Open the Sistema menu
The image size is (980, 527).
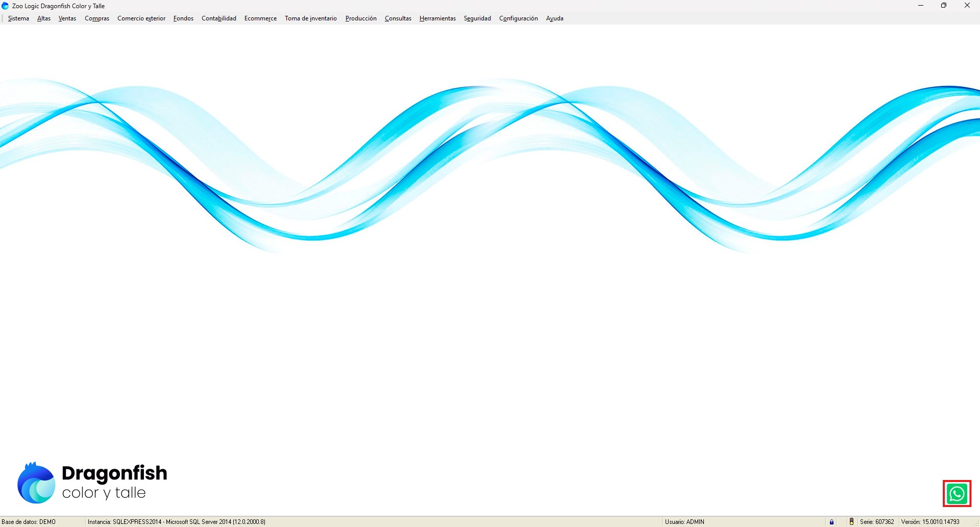(x=18, y=18)
